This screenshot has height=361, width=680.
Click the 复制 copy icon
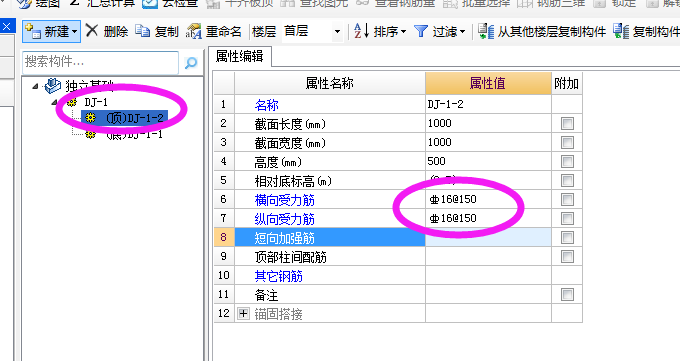(142, 31)
